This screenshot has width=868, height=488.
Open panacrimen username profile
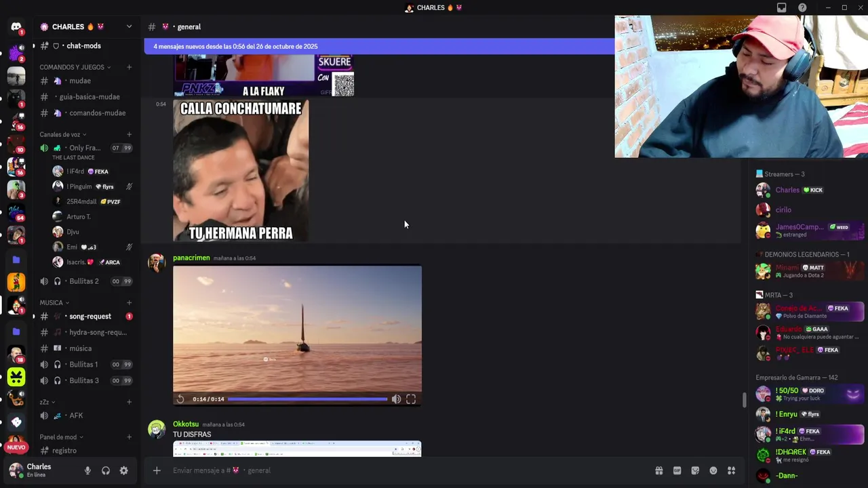(x=191, y=258)
